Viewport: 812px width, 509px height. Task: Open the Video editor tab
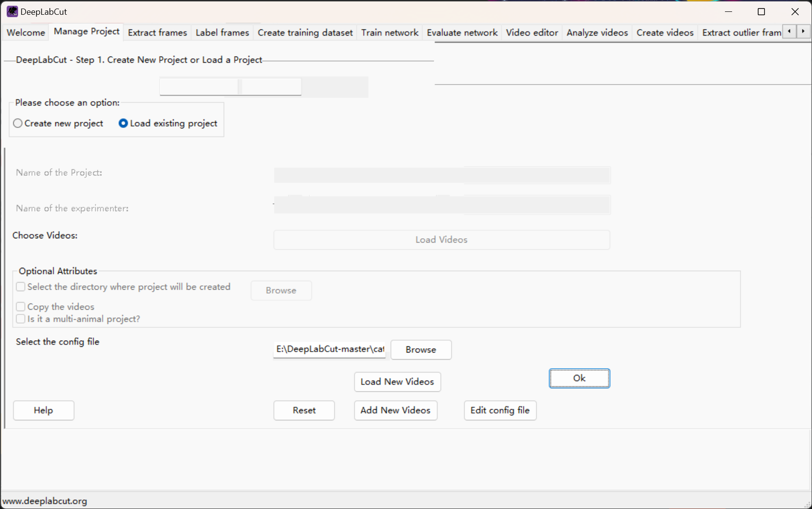[x=532, y=32]
